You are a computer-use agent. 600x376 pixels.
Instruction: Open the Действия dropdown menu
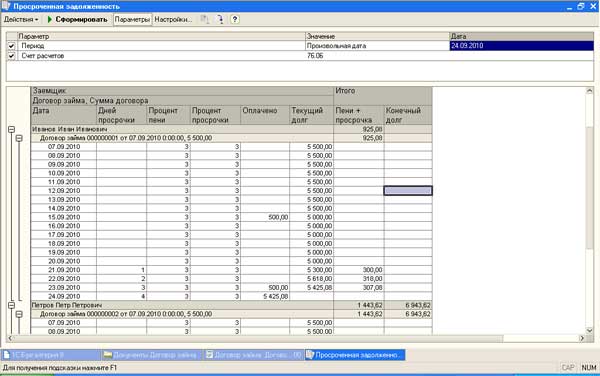(21, 20)
